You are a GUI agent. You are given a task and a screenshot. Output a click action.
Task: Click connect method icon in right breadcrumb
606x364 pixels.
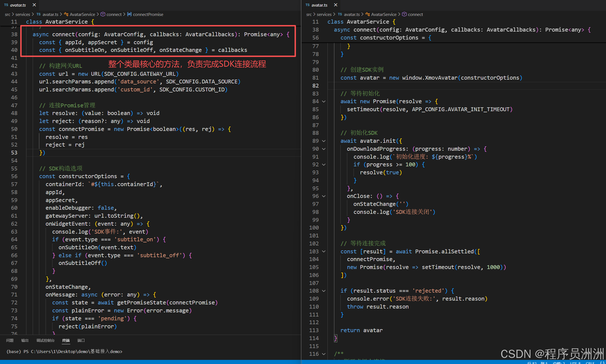pos(404,14)
